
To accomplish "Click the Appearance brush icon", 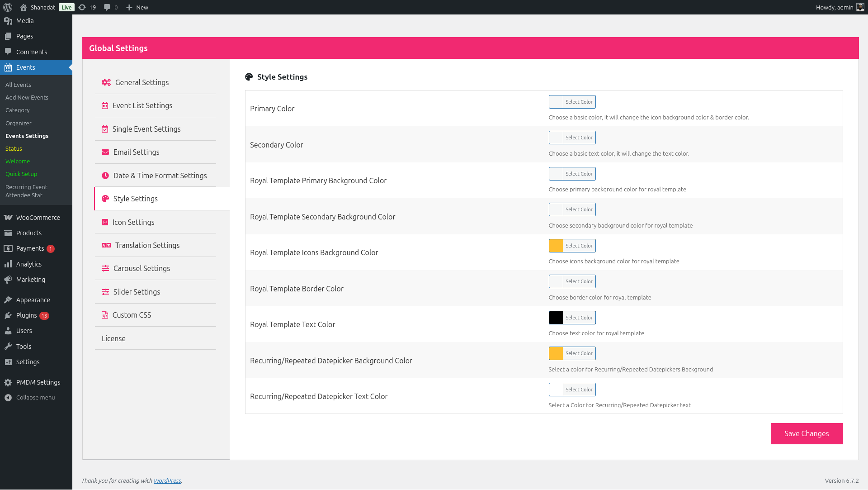I will pyautogui.click(x=8, y=300).
